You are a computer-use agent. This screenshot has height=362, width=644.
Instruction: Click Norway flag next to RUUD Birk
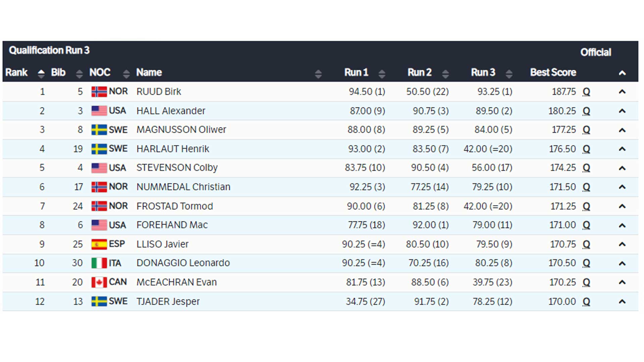click(x=99, y=92)
